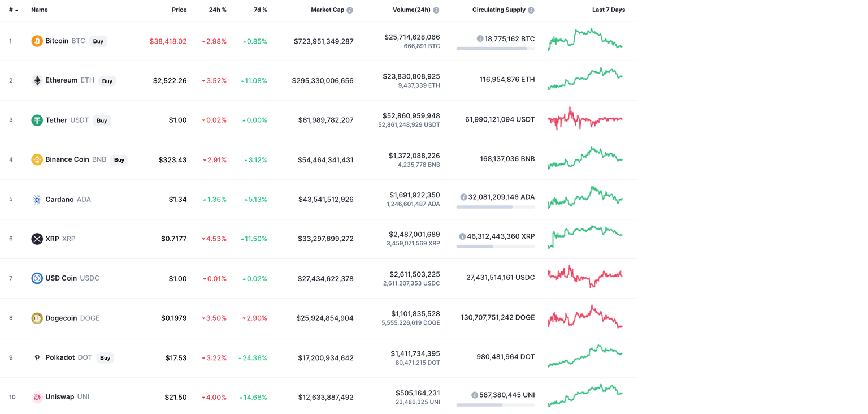The width and height of the screenshot is (868, 414).
Task: Select the XRP logo icon
Action: 36,239
